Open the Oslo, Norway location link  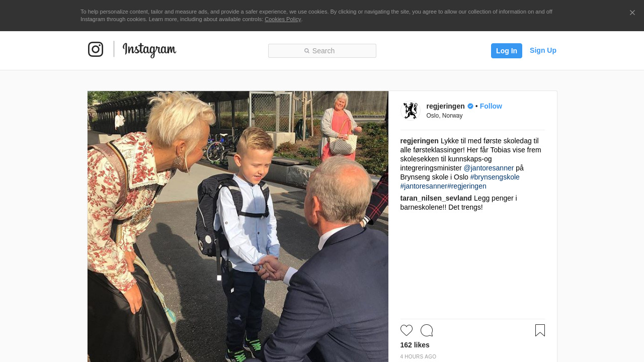point(444,116)
